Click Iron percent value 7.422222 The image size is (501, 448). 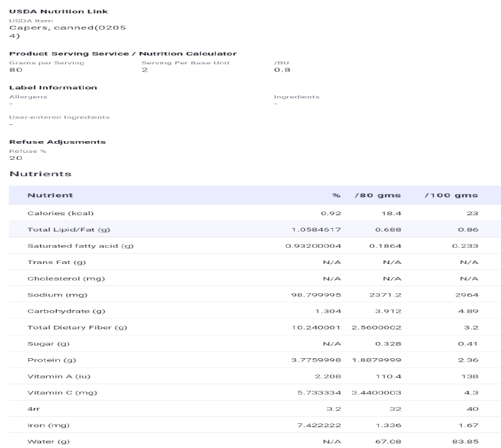coord(319,425)
